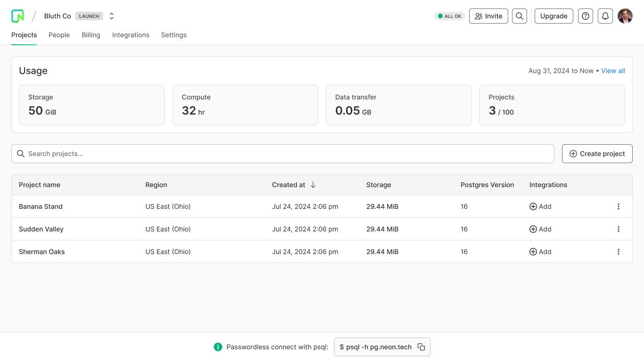Image resolution: width=644 pixels, height=362 pixels.
Task: Switch to the People tab
Action: click(59, 35)
